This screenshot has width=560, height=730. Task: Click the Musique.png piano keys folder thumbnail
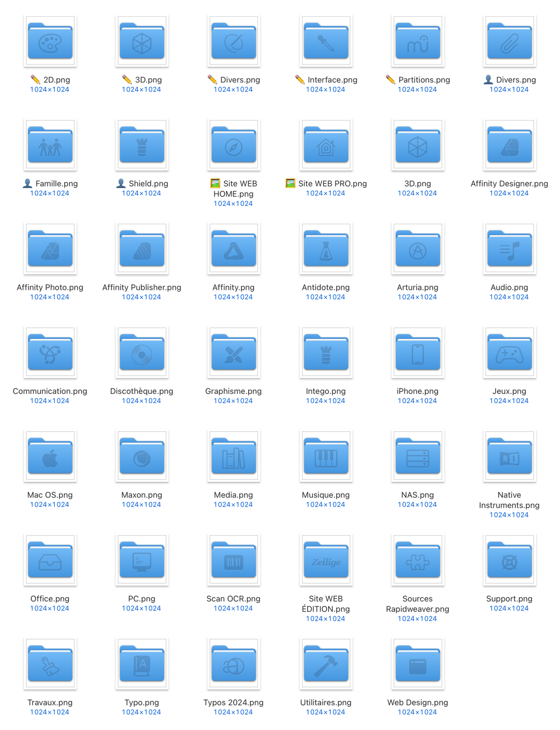click(326, 456)
